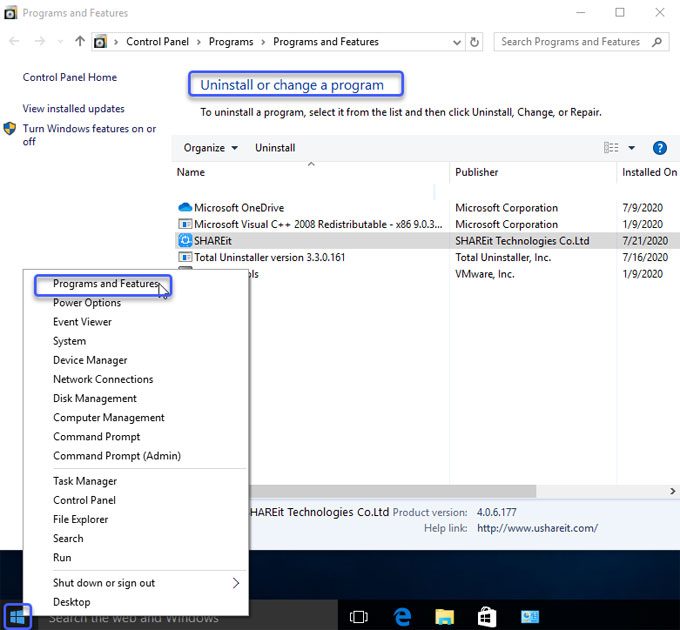680x630 pixels.
Task: Open File Explorer from the taskbar
Action: (444, 617)
